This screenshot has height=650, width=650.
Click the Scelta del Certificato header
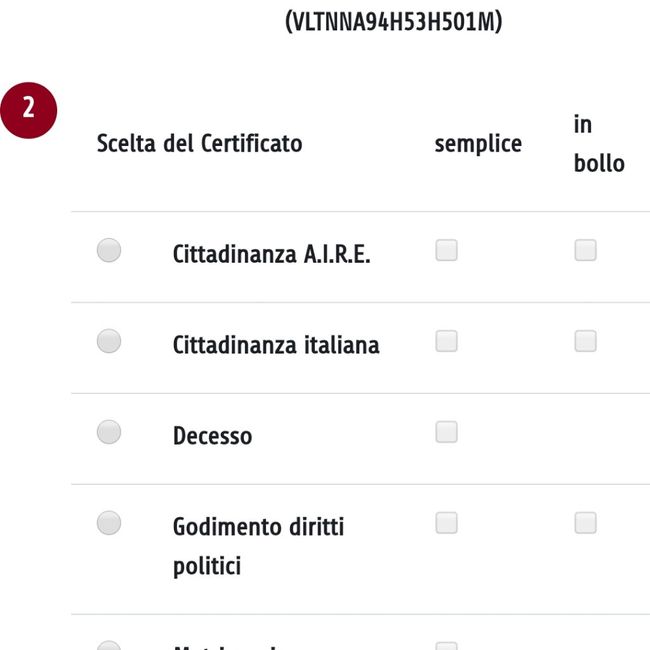click(x=199, y=144)
